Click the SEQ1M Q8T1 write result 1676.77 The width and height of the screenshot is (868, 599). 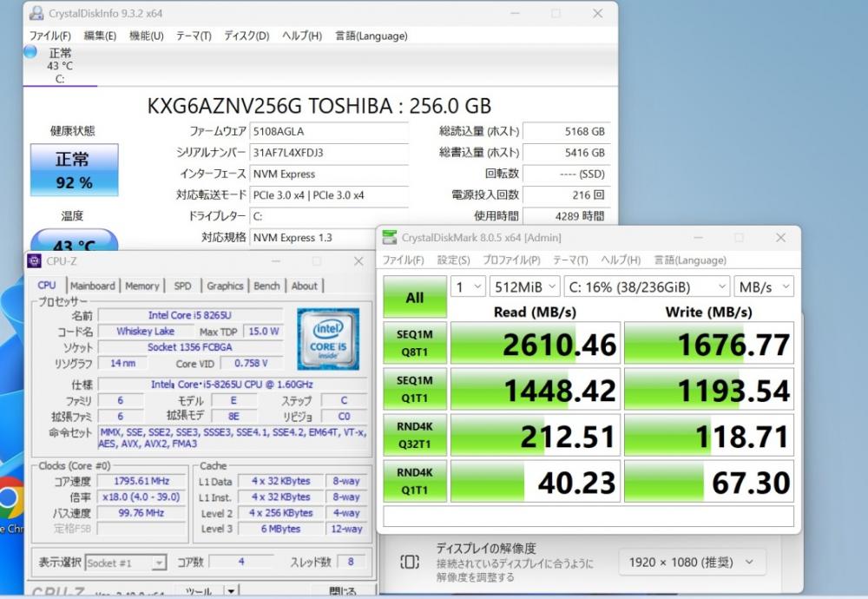(709, 343)
